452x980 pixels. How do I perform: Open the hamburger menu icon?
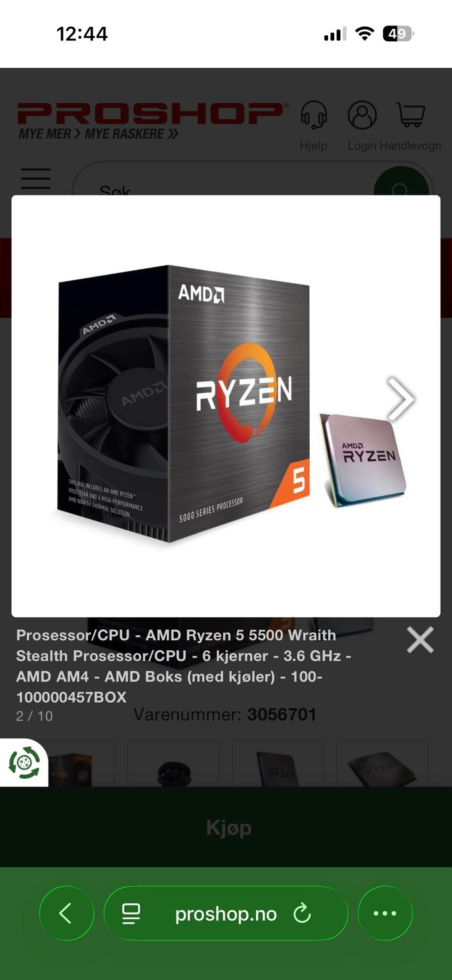point(36,178)
